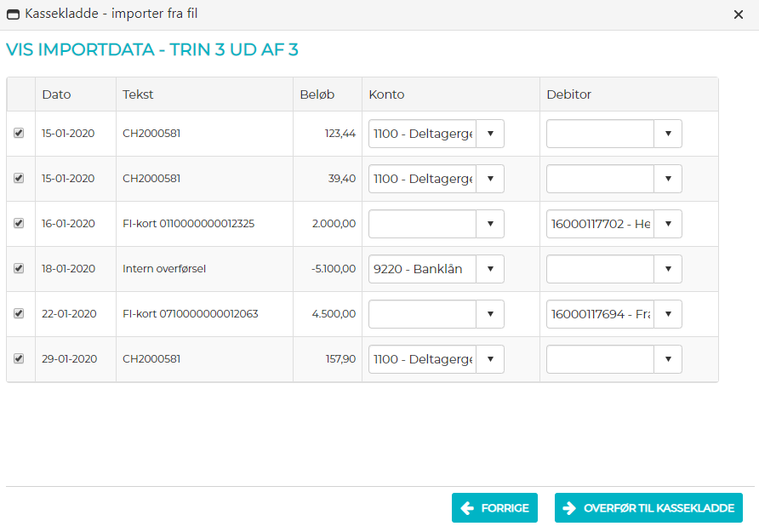This screenshot has width=759, height=532.
Task: Expand Konto dropdown showing 9220 - Banklån
Action: [x=490, y=269]
